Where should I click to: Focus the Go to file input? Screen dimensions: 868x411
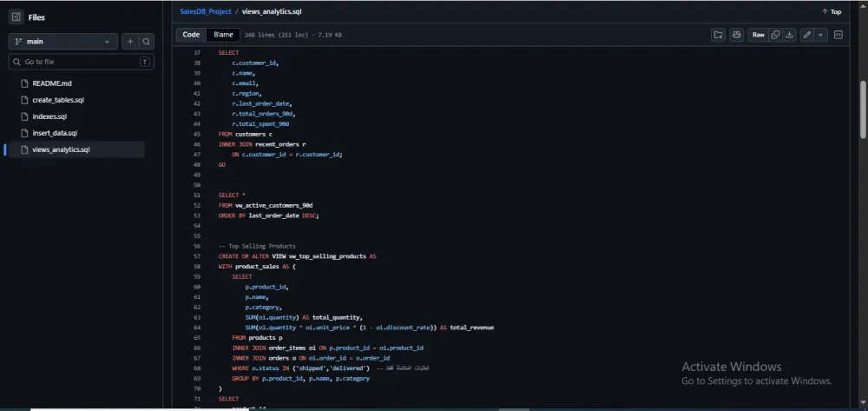point(81,62)
